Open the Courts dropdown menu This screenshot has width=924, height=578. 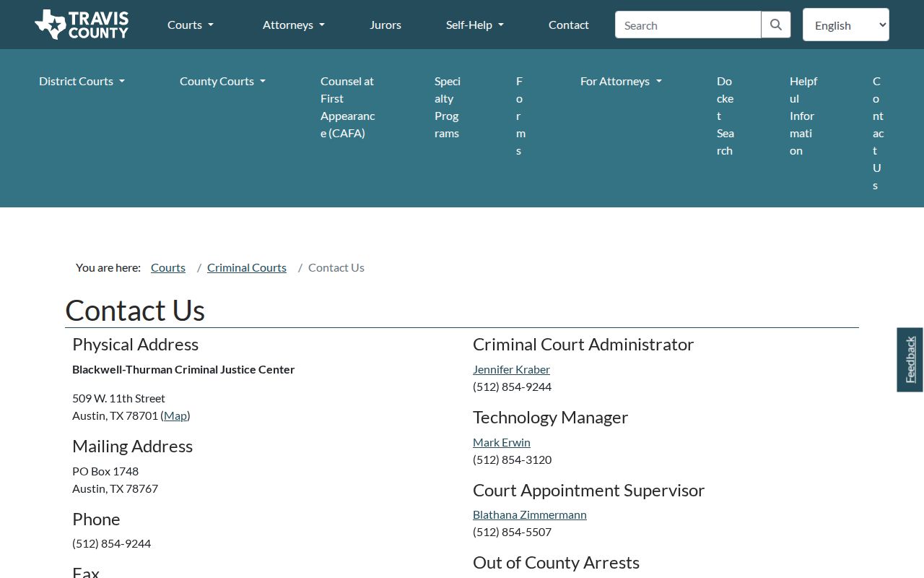[x=191, y=25]
